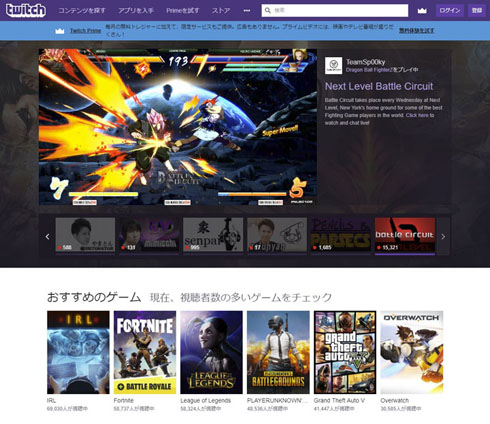The height and width of the screenshot is (424, 490).
Task: Open the ストア menu item
Action: pos(221,11)
